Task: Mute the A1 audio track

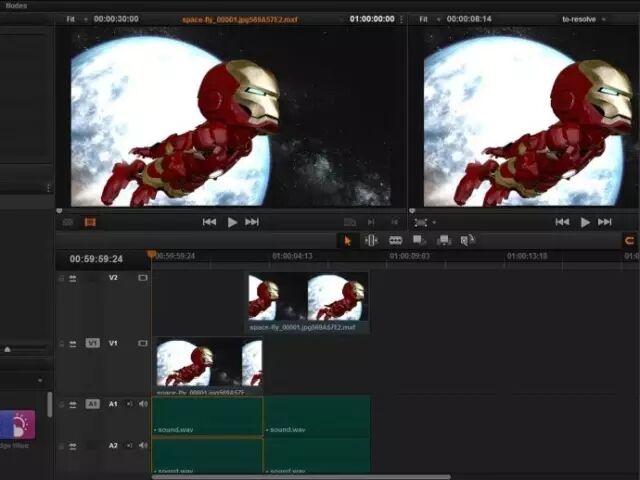Action: click(143, 404)
